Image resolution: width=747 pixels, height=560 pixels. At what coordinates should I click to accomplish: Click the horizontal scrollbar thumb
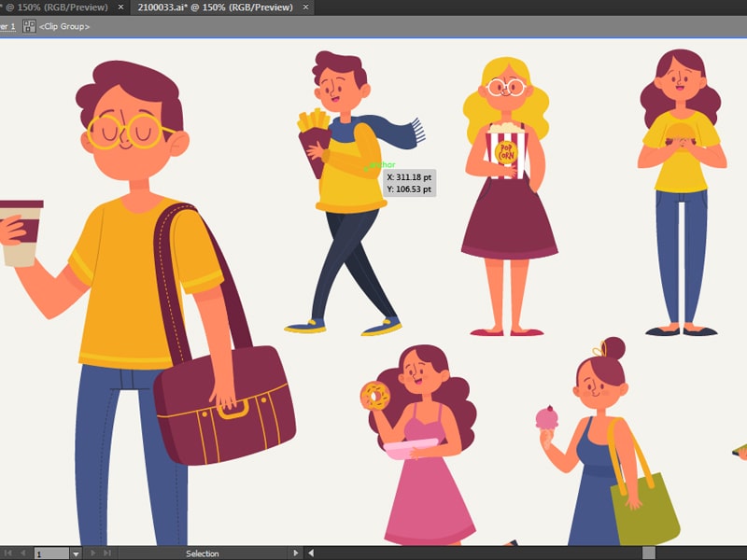(648, 553)
